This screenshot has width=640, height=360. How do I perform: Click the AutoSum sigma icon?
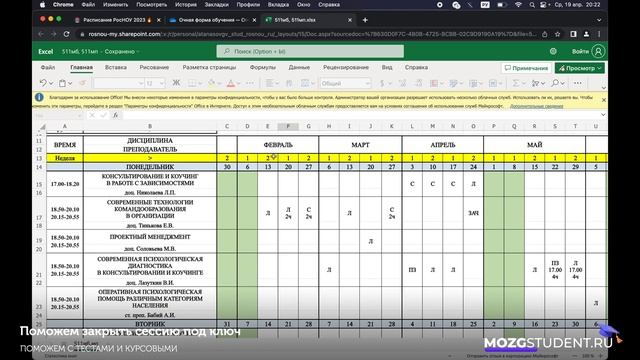coord(516,83)
